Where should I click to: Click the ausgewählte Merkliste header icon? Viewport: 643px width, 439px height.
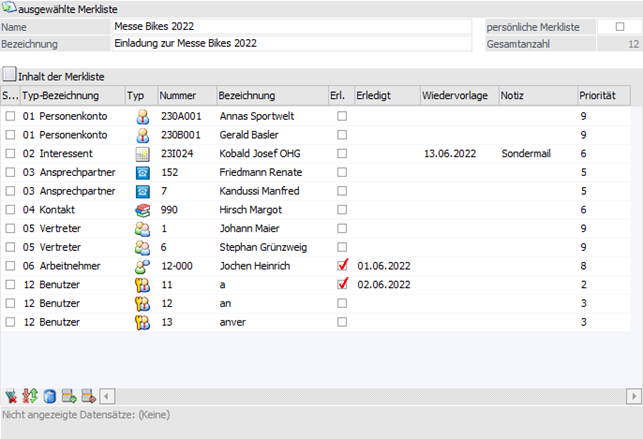pyautogui.click(x=9, y=8)
